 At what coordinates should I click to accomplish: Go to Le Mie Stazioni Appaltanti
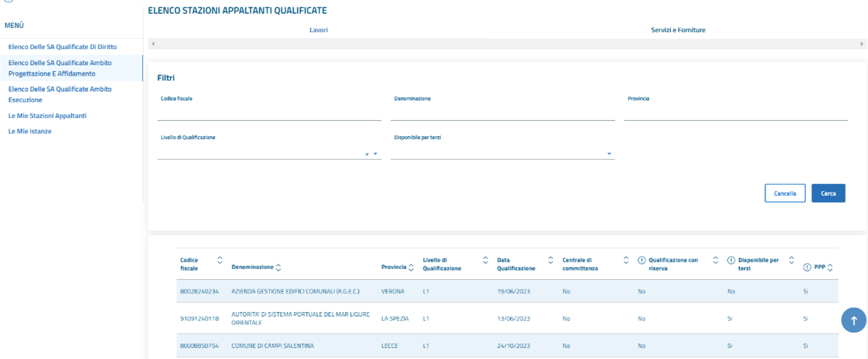[x=47, y=116]
